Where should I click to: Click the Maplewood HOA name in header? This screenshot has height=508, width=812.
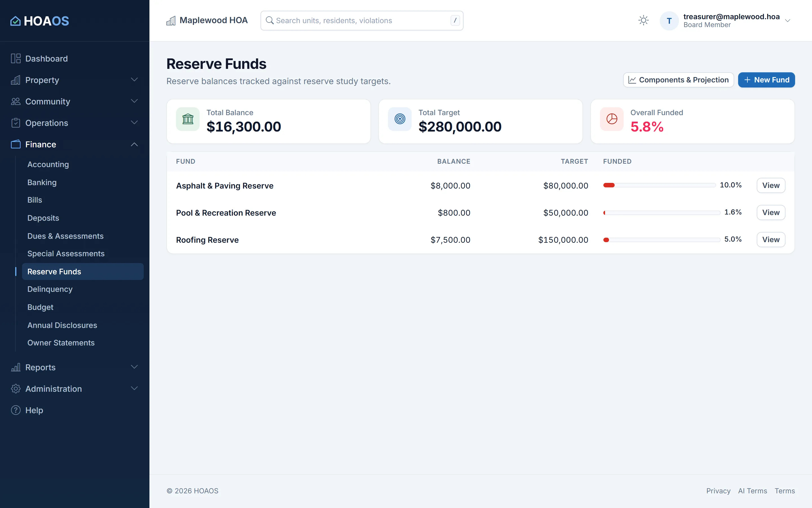coord(214,20)
